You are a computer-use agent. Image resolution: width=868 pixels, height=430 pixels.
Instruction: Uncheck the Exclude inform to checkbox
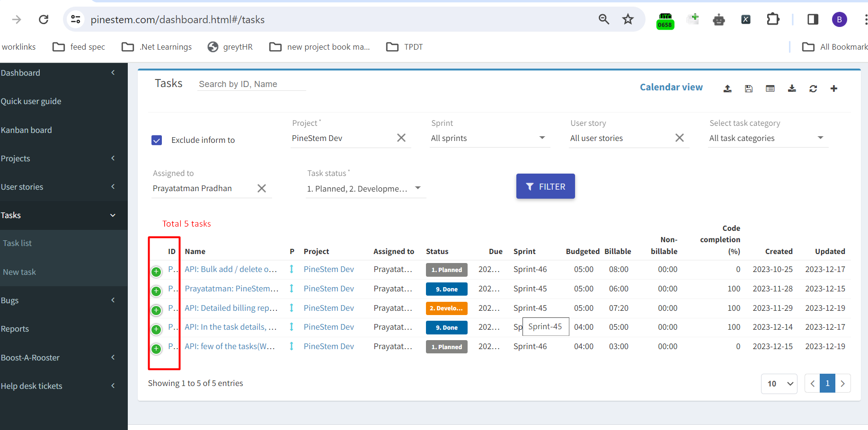157,140
